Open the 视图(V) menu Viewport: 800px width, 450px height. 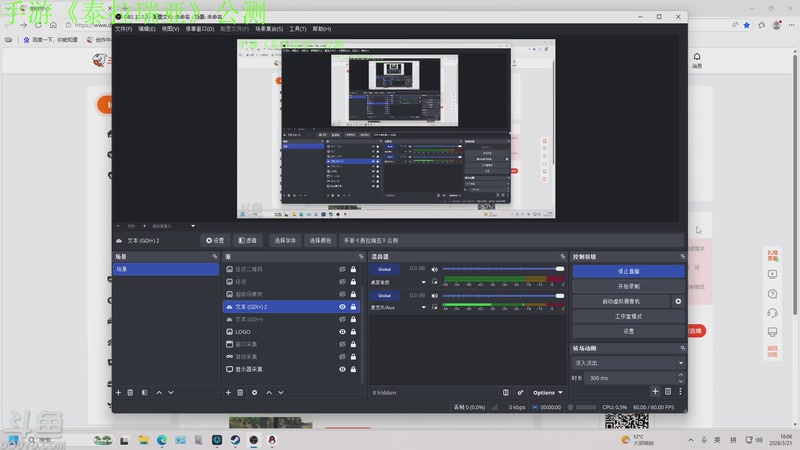coord(170,29)
